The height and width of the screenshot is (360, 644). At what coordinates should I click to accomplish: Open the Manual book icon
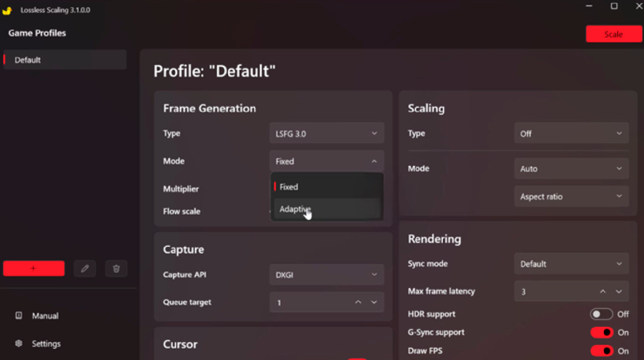click(19, 315)
